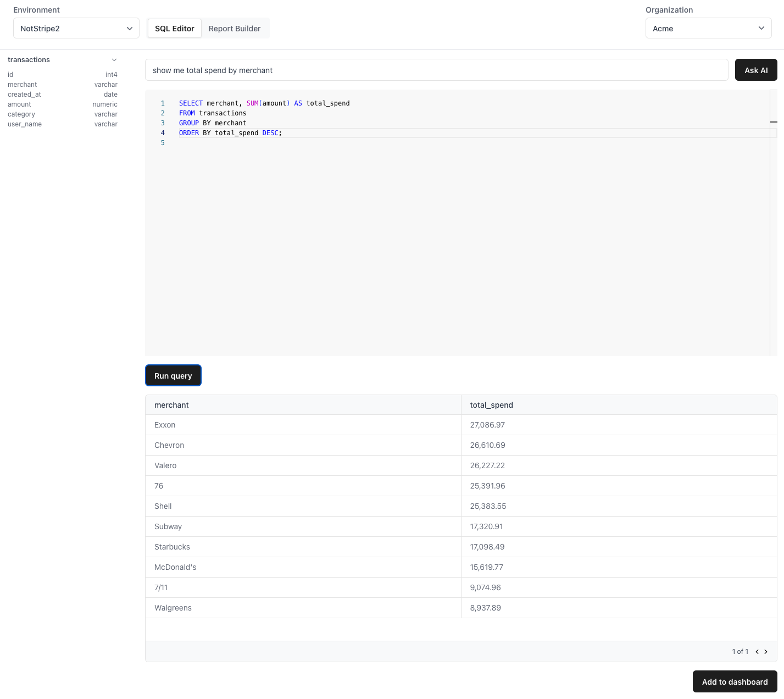784x699 pixels.
Task: Run the SQL query
Action: pyautogui.click(x=173, y=375)
